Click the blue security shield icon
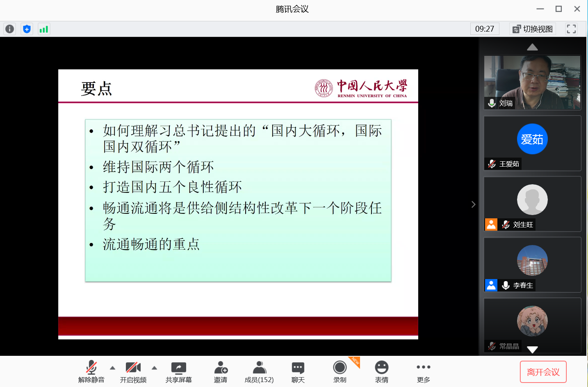 pos(27,29)
